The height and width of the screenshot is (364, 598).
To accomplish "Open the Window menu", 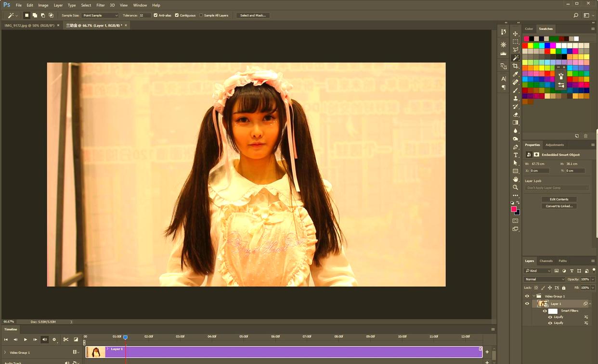I will (x=140, y=5).
